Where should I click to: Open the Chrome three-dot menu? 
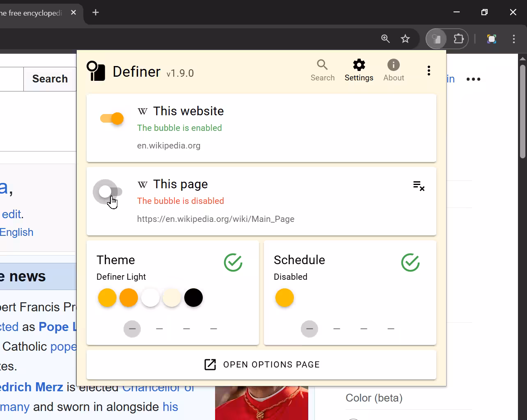[x=514, y=39]
